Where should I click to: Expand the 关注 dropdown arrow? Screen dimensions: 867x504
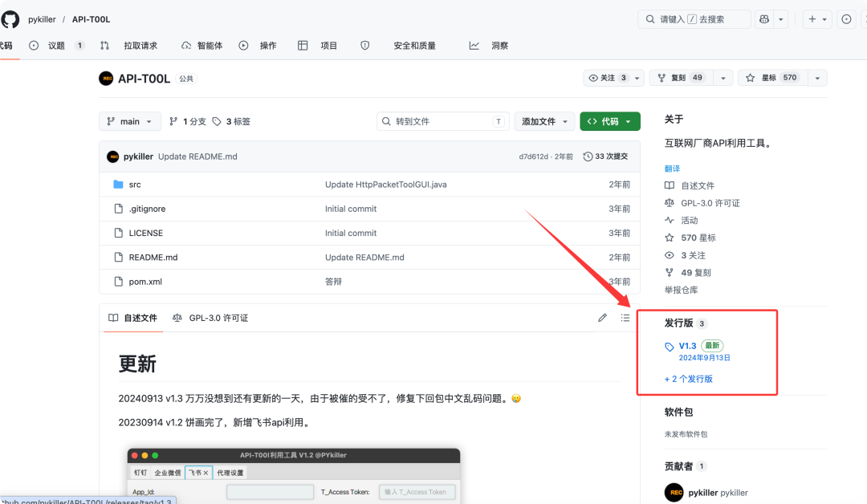click(637, 78)
